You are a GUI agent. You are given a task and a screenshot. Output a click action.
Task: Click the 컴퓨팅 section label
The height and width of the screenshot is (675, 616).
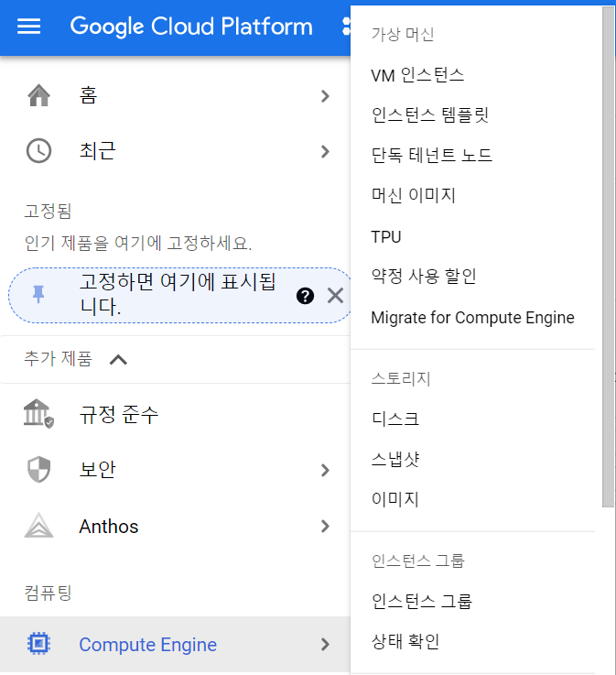click(48, 593)
